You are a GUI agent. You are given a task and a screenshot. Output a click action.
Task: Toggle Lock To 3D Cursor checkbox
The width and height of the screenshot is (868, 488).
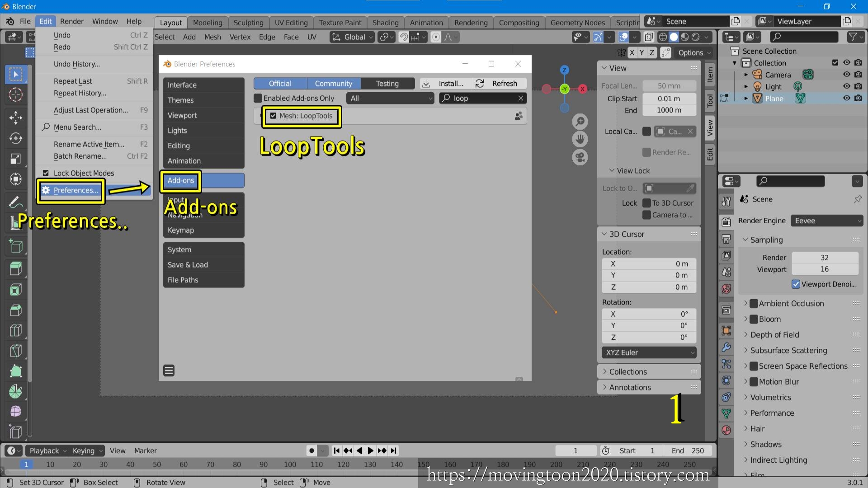[647, 203]
